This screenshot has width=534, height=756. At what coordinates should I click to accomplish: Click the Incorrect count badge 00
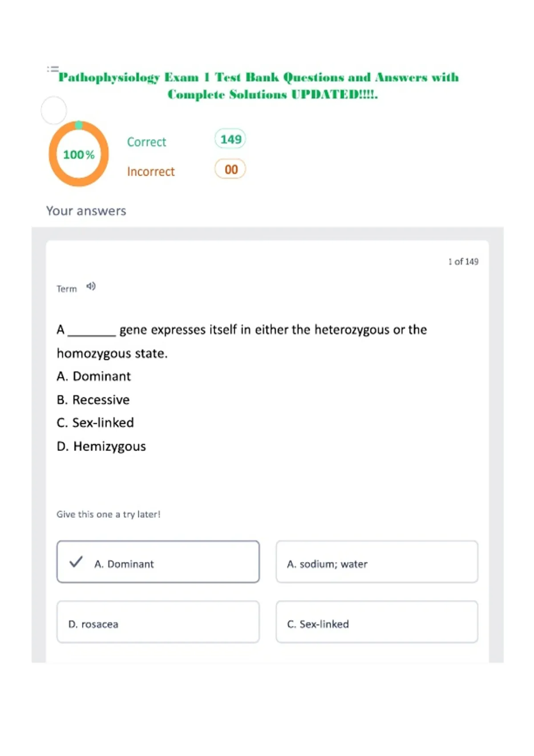[x=230, y=169]
